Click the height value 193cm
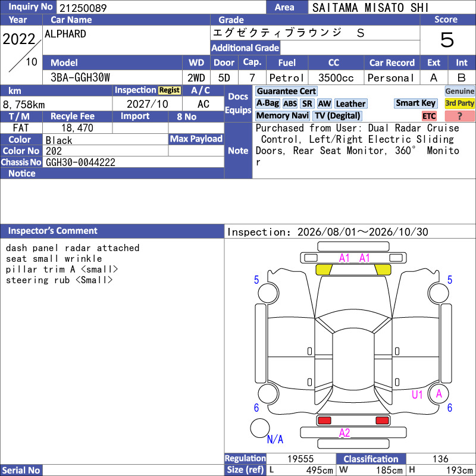Image resolution: width=476 pixels, height=476 pixels. [x=459, y=470]
